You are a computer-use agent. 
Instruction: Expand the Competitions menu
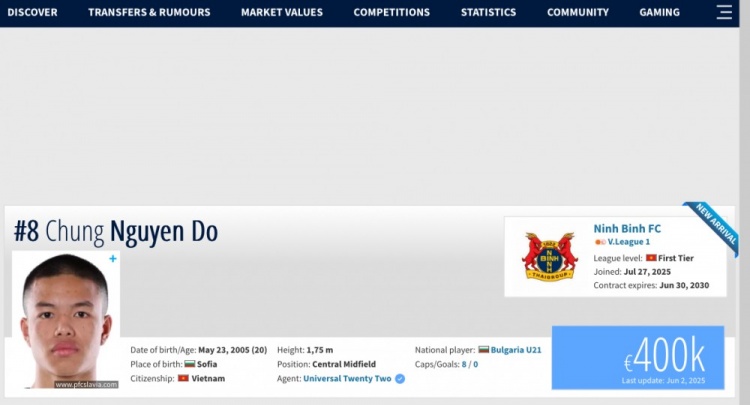(391, 13)
